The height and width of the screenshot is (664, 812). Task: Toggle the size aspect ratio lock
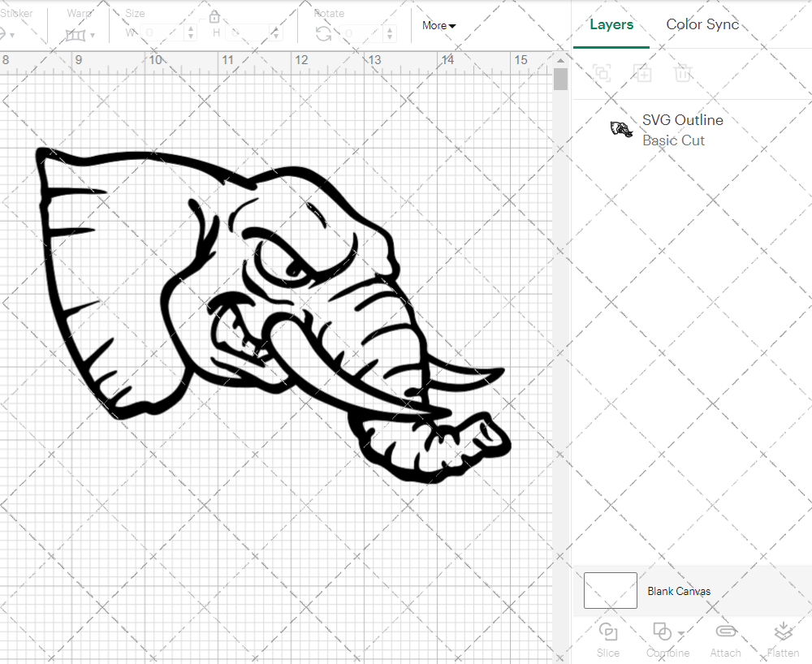[214, 17]
